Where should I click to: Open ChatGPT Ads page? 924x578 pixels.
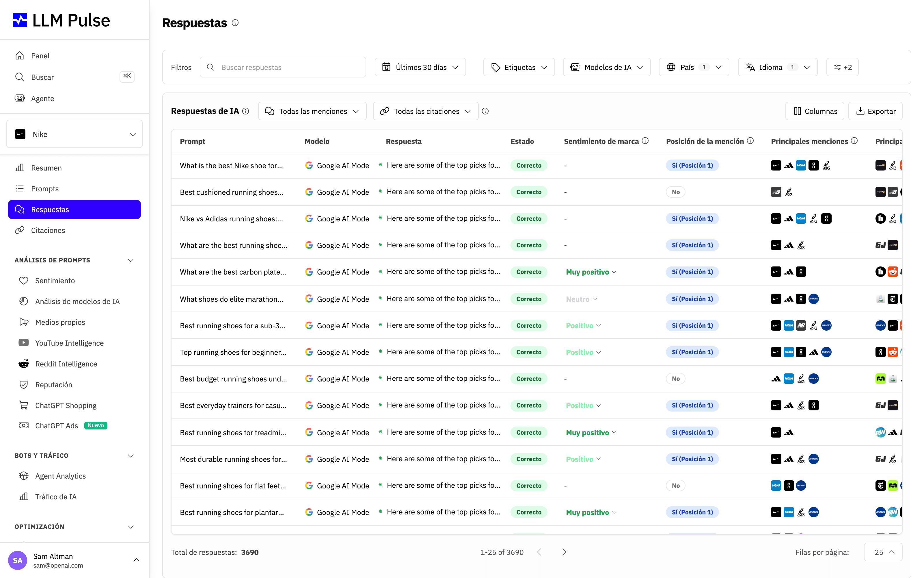coord(74,425)
